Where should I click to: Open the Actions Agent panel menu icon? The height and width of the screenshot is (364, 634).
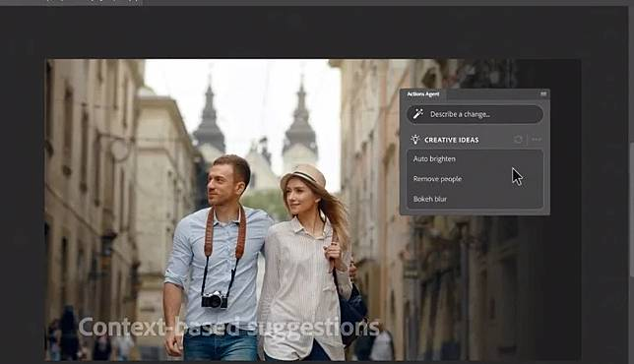click(543, 93)
